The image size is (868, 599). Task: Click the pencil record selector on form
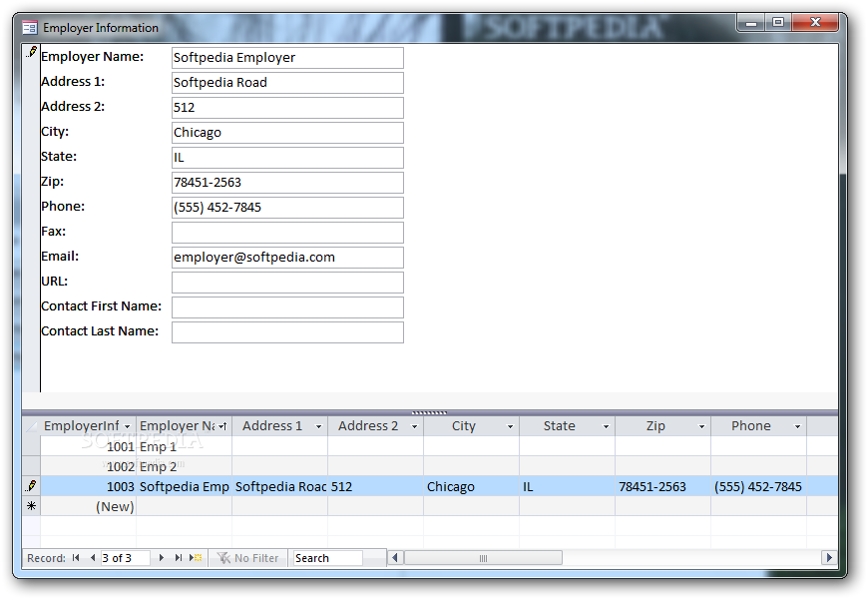[32, 53]
